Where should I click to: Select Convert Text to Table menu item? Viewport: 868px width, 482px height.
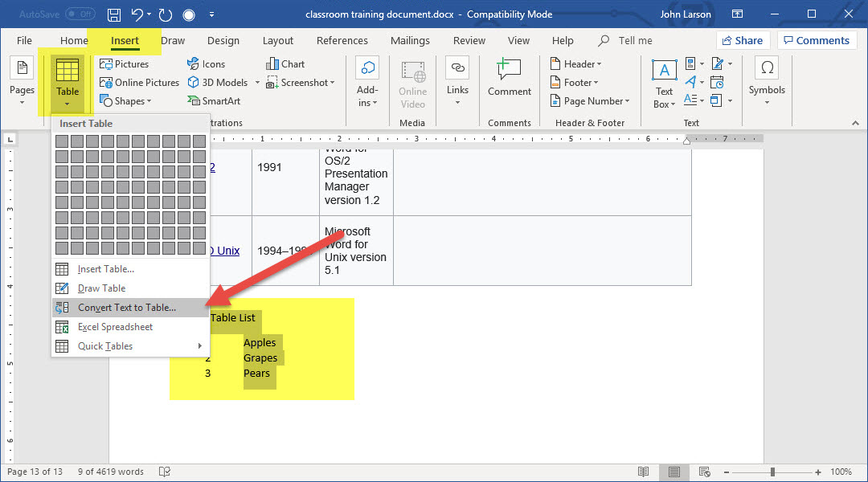coord(127,308)
